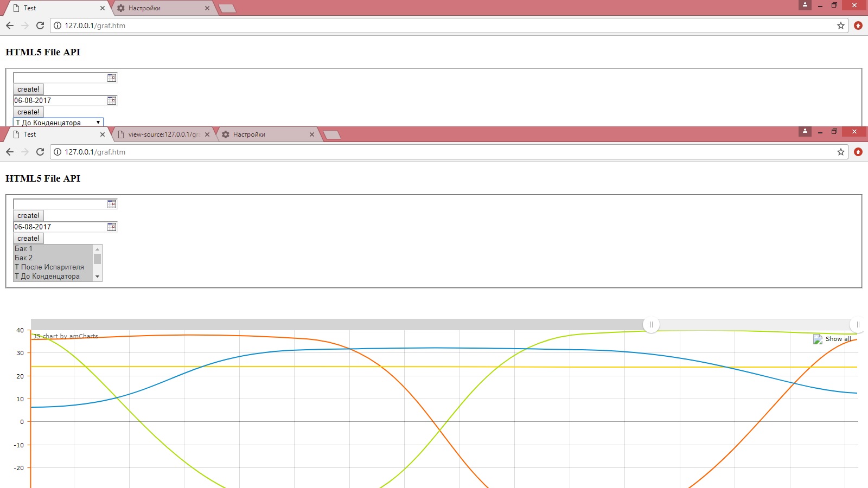Open calendar of 06-08-2017 field, front window

point(112,227)
